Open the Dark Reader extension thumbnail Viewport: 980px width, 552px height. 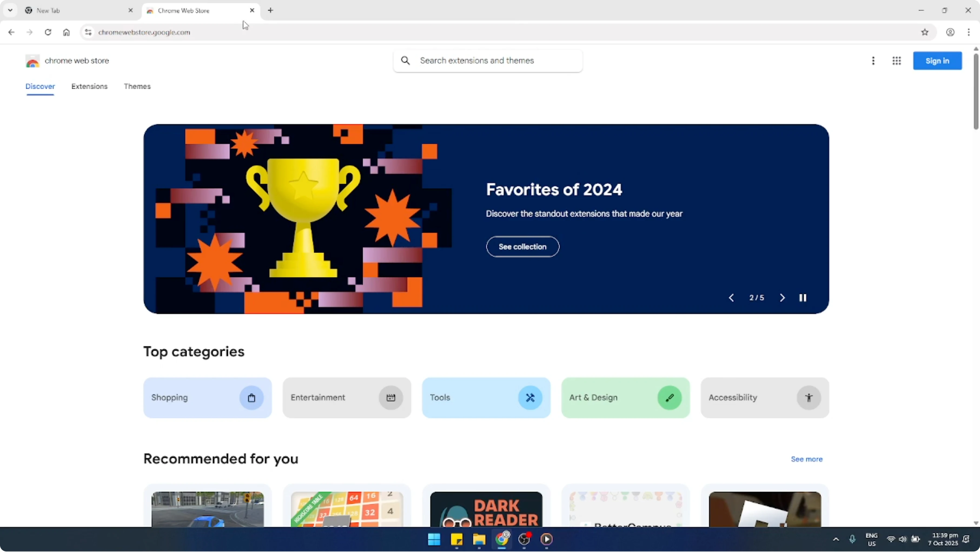pyautogui.click(x=486, y=510)
